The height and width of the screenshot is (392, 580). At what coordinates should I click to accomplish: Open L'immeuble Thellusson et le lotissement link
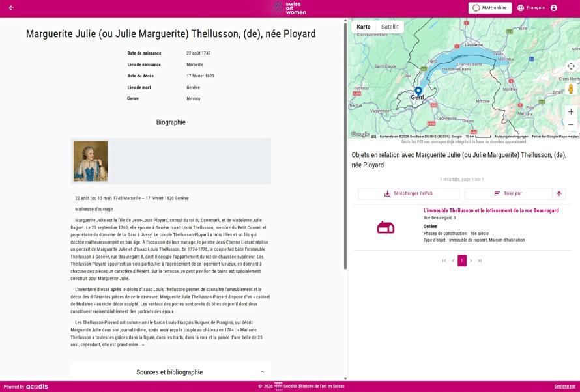coord(491,210)
